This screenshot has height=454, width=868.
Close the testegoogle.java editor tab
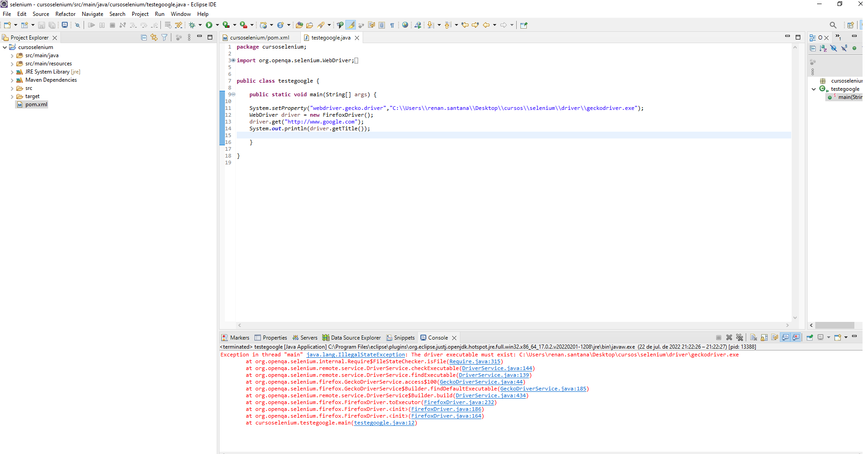coord(357,38)
